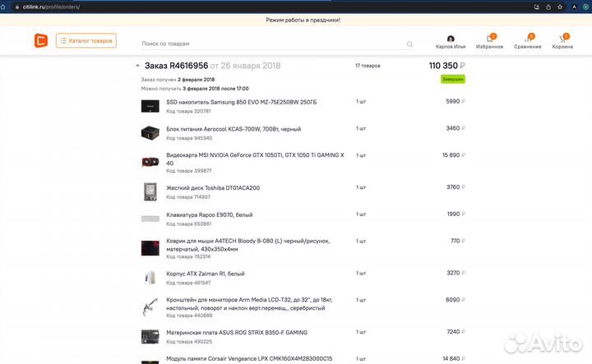Click the ASUS motherboard thumbnail
592x364 pixels.
[150, 336]
